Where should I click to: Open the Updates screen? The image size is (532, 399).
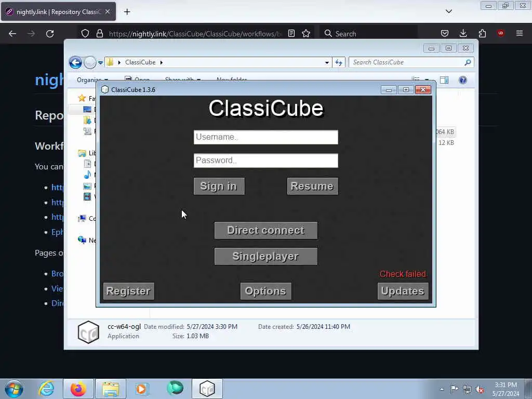coord(403,291)
